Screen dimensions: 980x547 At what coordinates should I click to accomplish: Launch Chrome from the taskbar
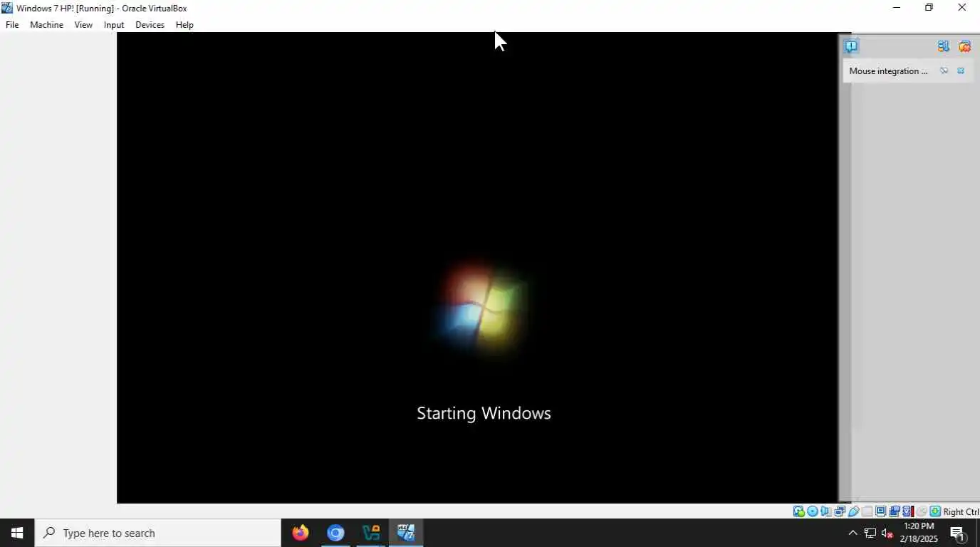335,533
